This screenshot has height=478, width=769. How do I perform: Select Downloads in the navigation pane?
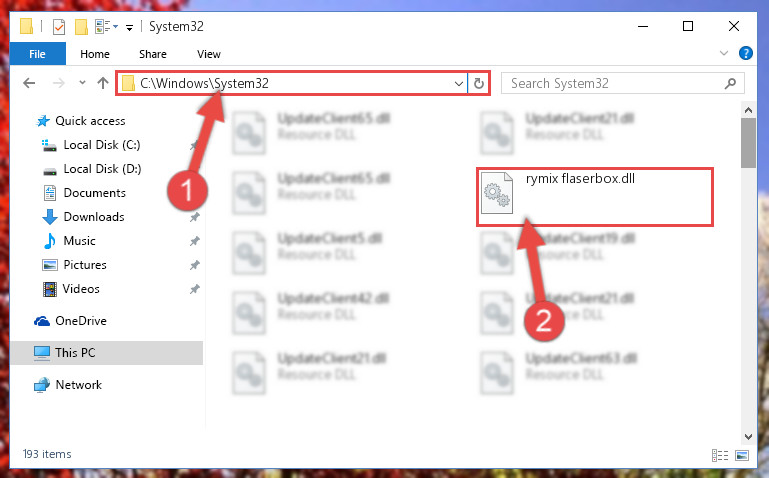pos(94,217)
